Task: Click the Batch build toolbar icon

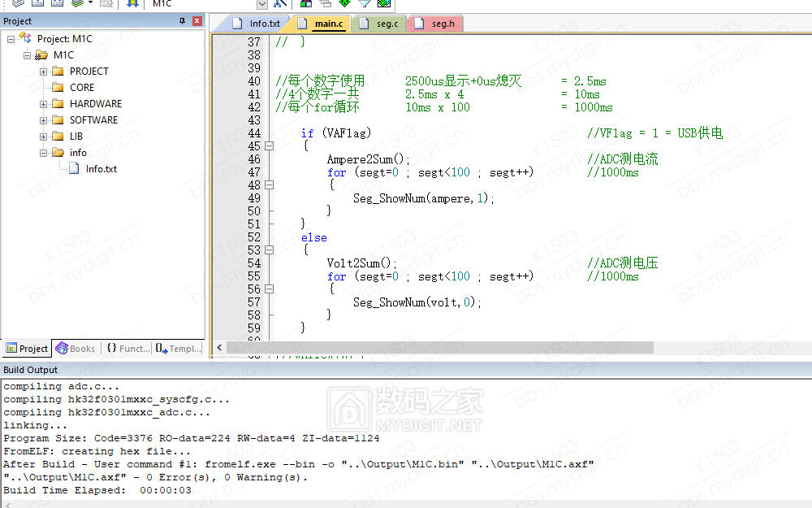Action: coord(77,3)
